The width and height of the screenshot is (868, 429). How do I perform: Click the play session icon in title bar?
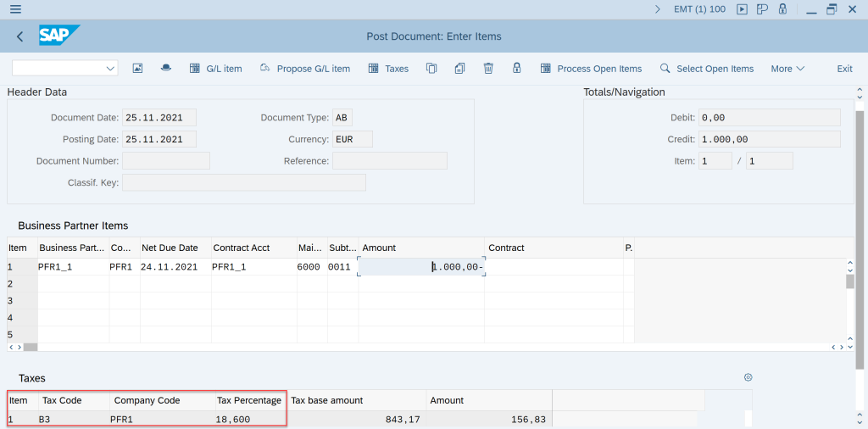click(743, 8)
